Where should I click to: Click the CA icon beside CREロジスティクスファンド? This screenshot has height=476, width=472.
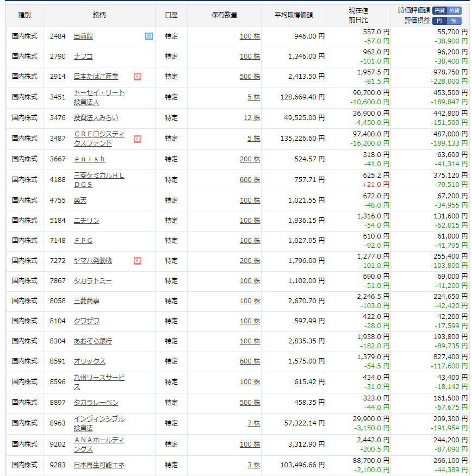pos(138,139)
